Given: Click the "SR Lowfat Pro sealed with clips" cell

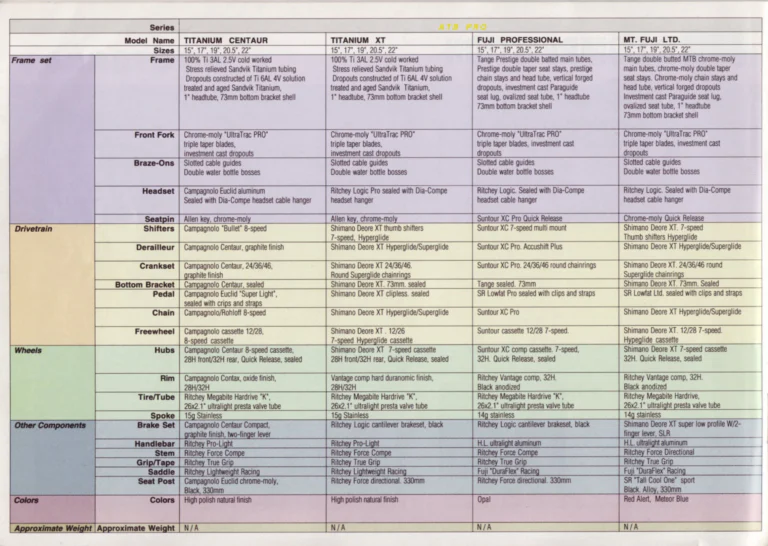Looking at the screenshot, I should point(536,293).
